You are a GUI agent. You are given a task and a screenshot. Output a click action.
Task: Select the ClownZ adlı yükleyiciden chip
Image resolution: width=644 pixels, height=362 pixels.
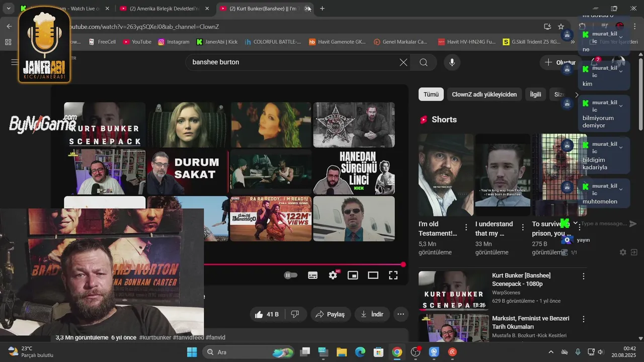484,94
